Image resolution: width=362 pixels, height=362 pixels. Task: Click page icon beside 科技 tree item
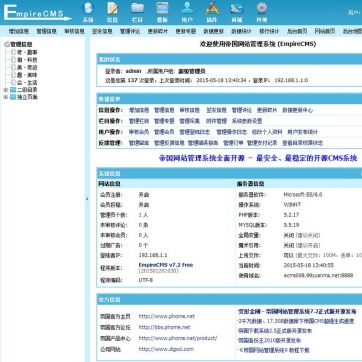coord(13,60)
